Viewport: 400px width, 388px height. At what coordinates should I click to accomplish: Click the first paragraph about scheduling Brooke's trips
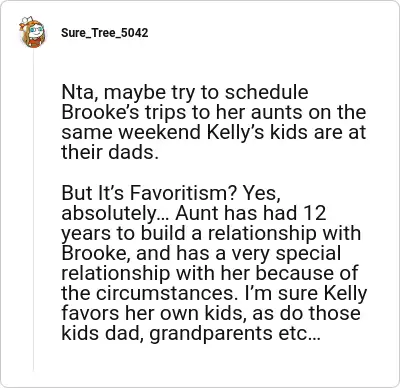pos(214,122)
